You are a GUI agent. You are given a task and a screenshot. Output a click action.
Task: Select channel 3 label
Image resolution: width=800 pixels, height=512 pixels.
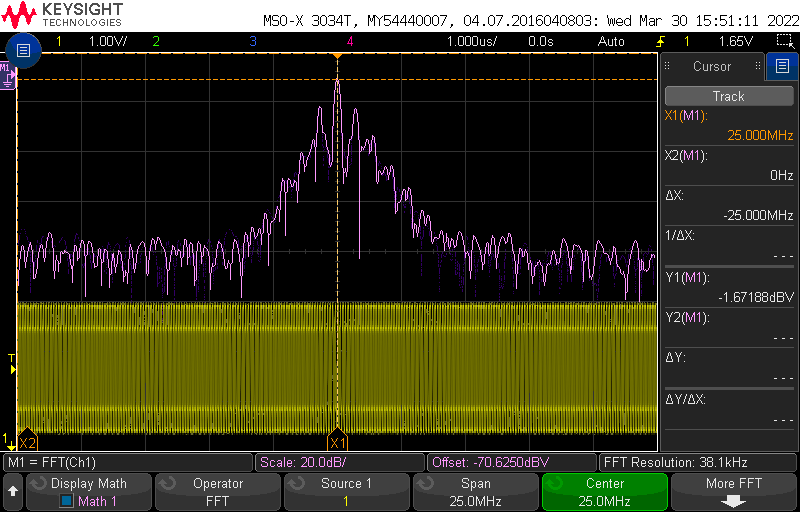(x=253, y=41)
